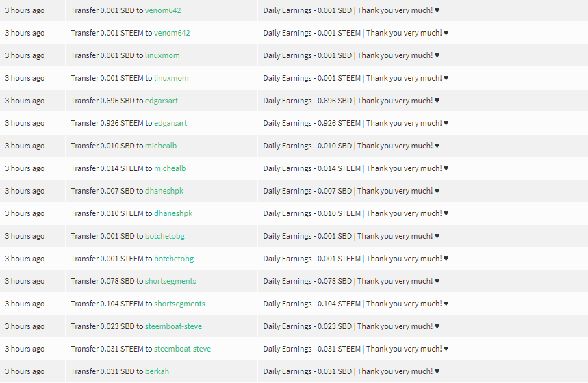Image resolution: width=588 pixels, height=383 pixels.
Task: Visit steemboat-steve from 0.023 SBD transfer
Action: click(174, 326)
